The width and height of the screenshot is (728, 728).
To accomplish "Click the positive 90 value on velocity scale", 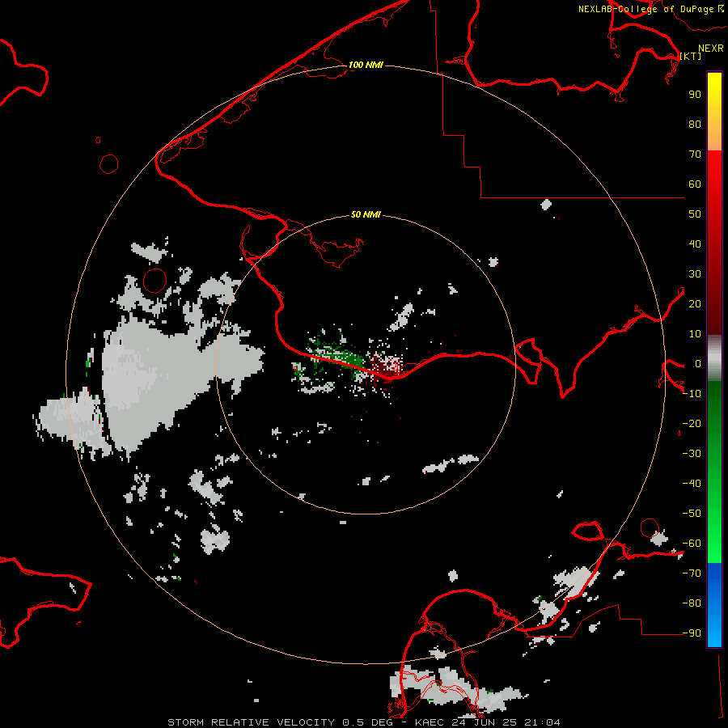I will [x=695, y=95].
